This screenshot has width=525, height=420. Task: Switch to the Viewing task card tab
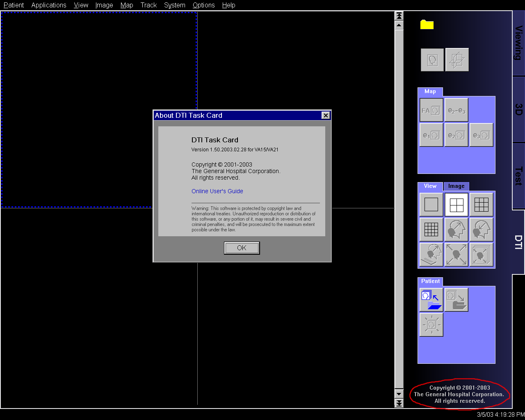[x=518, y=43]
